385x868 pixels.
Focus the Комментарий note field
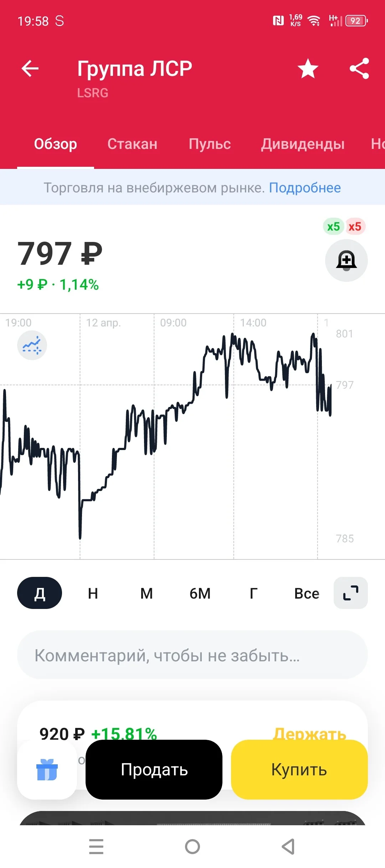(192, 655)
